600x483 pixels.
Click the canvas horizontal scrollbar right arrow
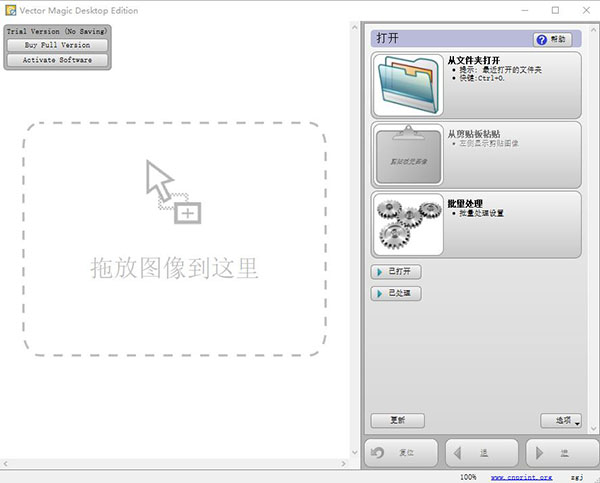343,463
